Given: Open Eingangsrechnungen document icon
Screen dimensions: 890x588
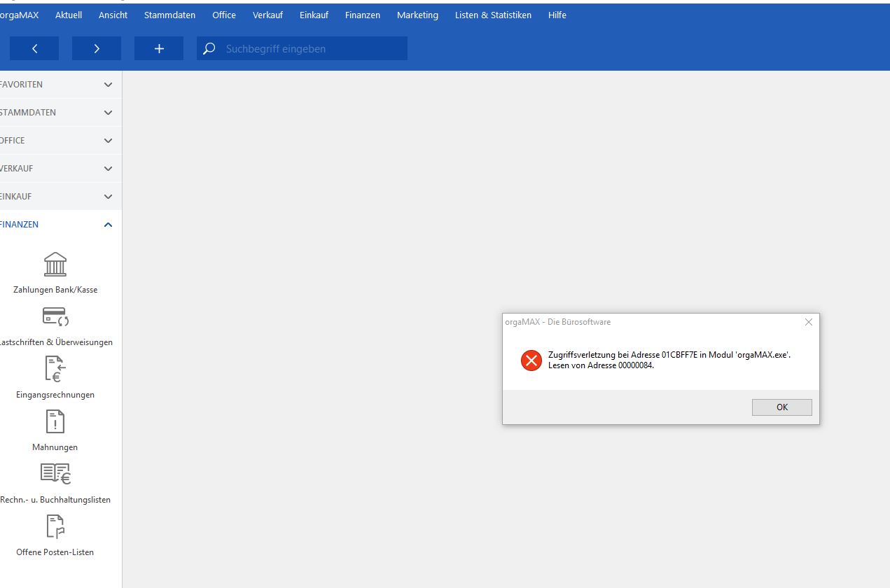Looking at the screenshot, I should click(55, 369).
